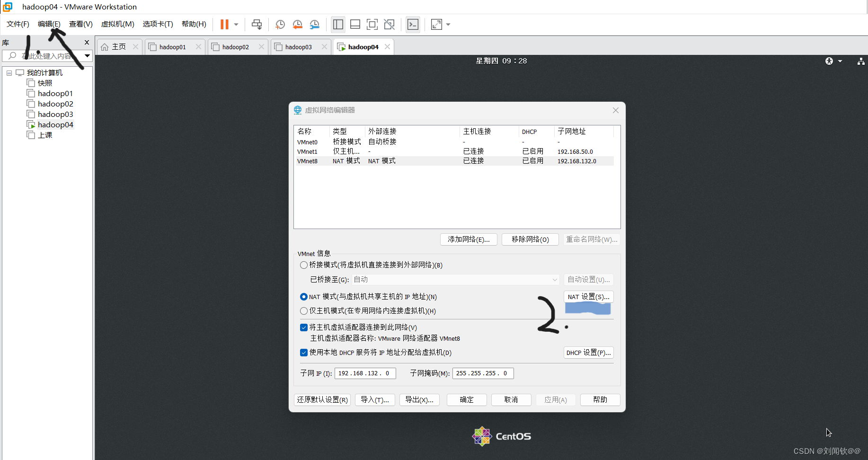The image size is (868, 460).
Task: Toggle the library sidebar panel icon
Action: pos(338,24)
